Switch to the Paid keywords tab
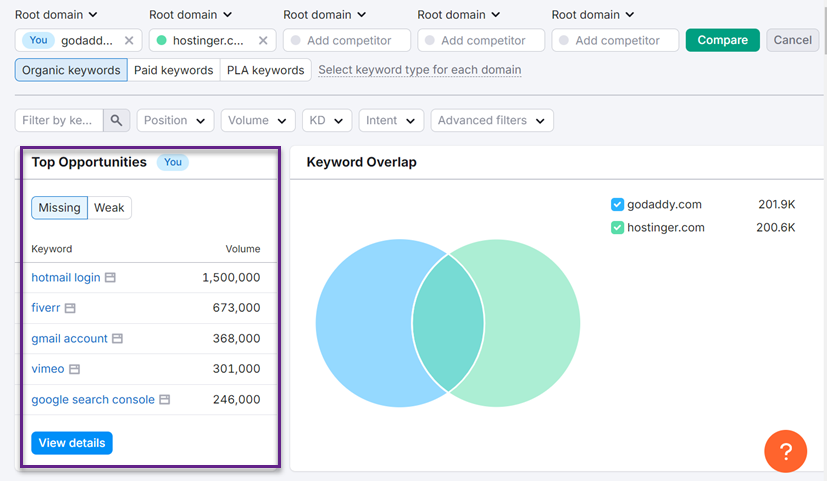The height and width of the screenshot is (481, 827). pyautogui.click(x=174, y=70)
